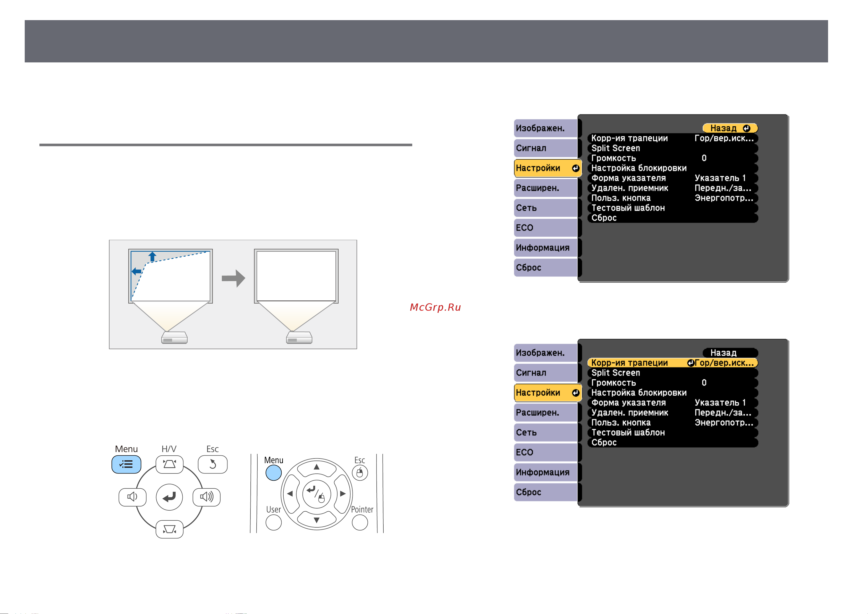Viewport: 868px width, 614px height.
Task: Click the Esc return-arrow button on control panel
Action: [213, 464]
